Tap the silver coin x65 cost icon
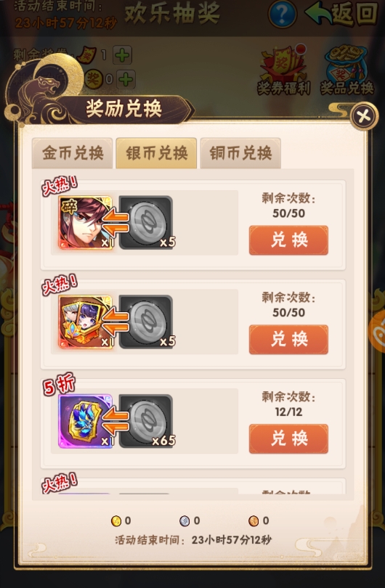385x588 pixels. (x=146, y=421)
